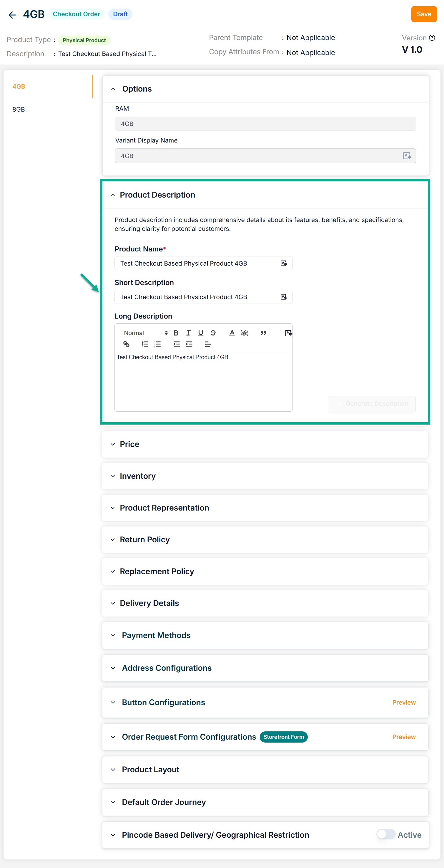Click the orange Save button
Screen dimensions: 444x868
423,14
